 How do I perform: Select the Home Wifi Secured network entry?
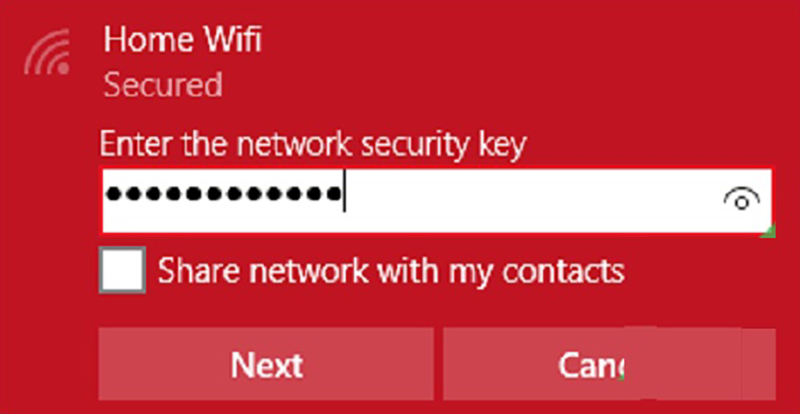pyautogui.click(x=182, y=61)
